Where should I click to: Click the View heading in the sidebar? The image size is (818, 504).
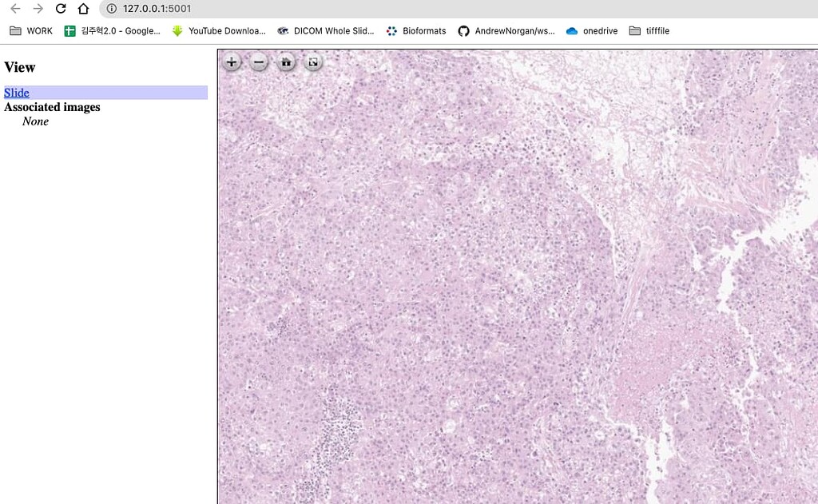[x=20, y=67]
